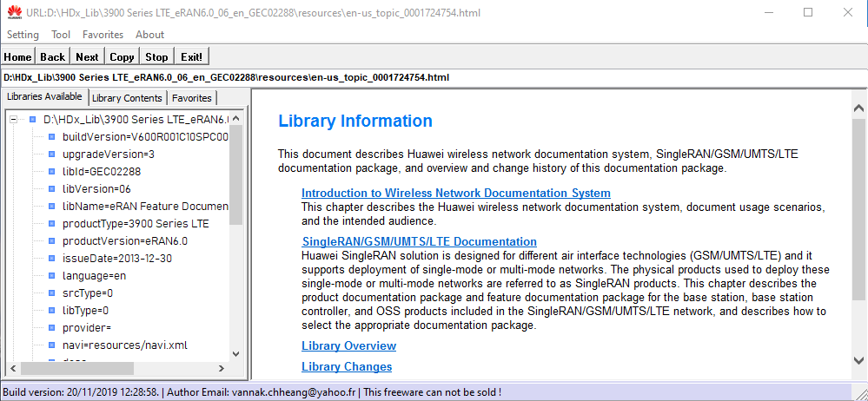Viewport: 868px width, 401px height.
Task: Click the bullet icon beside buildVersion row
Action: (x=51, y=136)
